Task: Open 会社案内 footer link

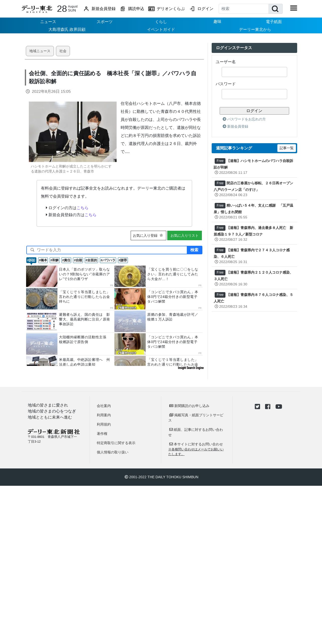Action: 104,406
